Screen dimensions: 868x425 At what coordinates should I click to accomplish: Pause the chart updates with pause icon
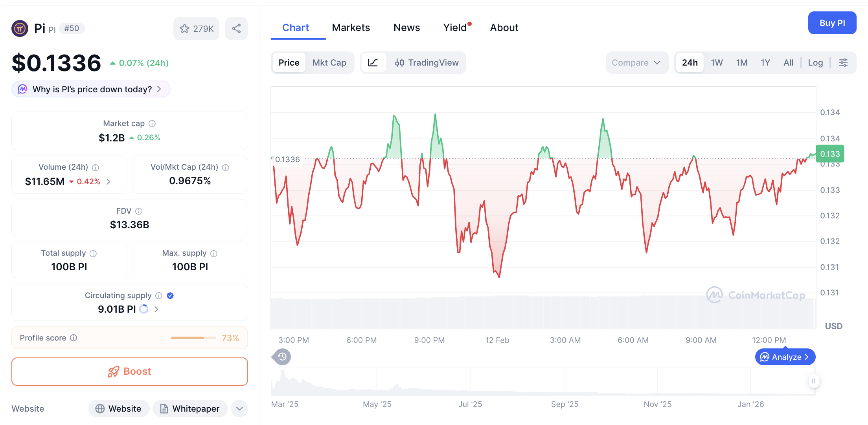[813, 381]
